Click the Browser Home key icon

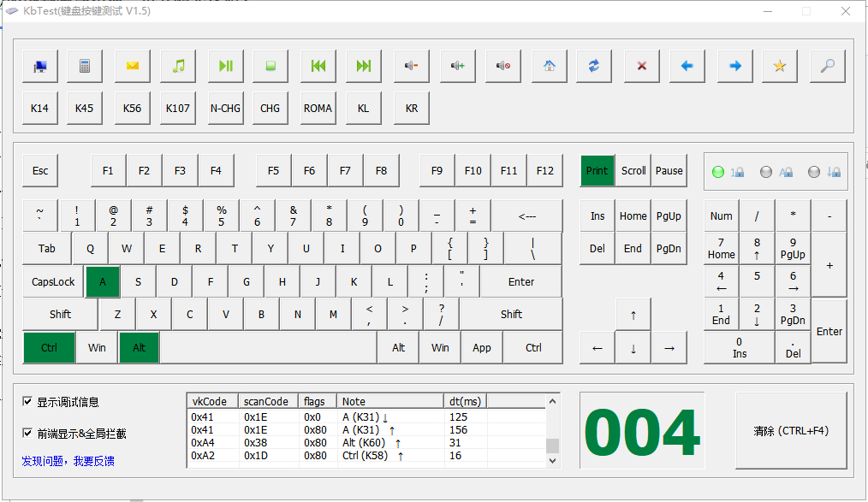coord(550,67)
